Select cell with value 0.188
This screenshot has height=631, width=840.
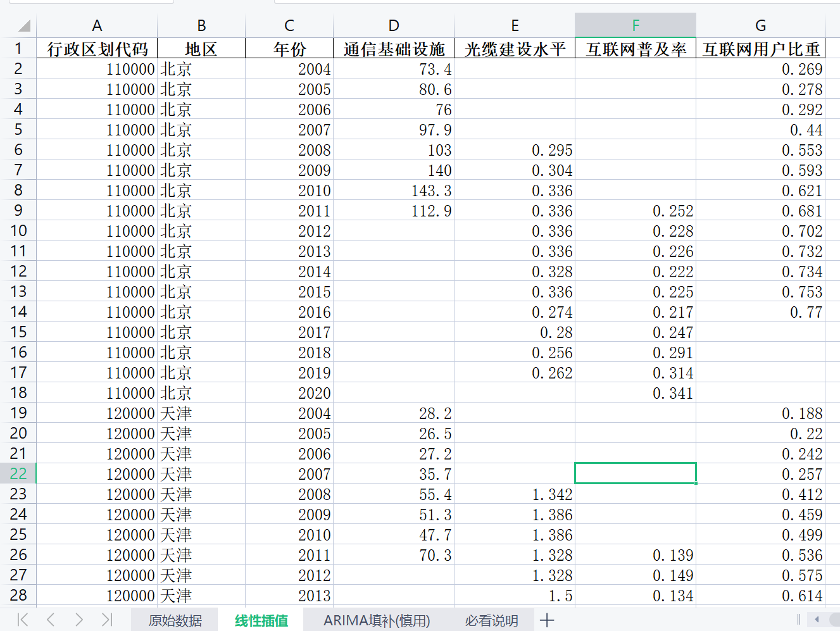pyautogui.click(x=760, y=413)
